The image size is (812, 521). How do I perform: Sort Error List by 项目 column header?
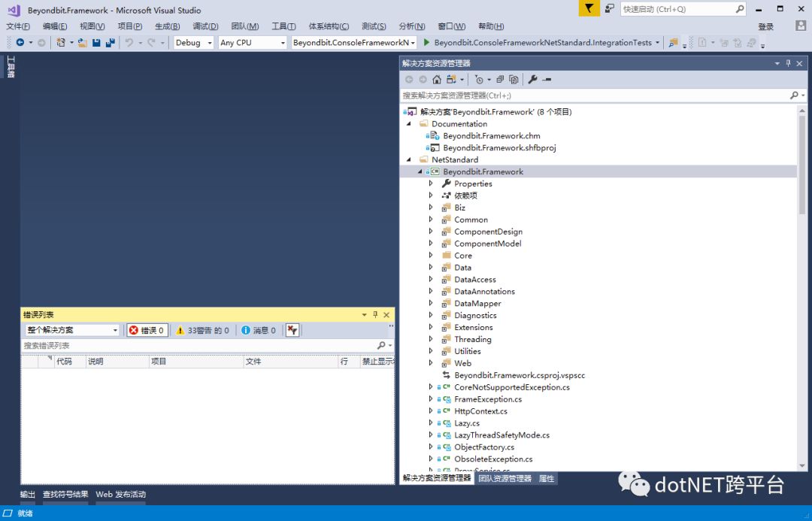point(195,362)
